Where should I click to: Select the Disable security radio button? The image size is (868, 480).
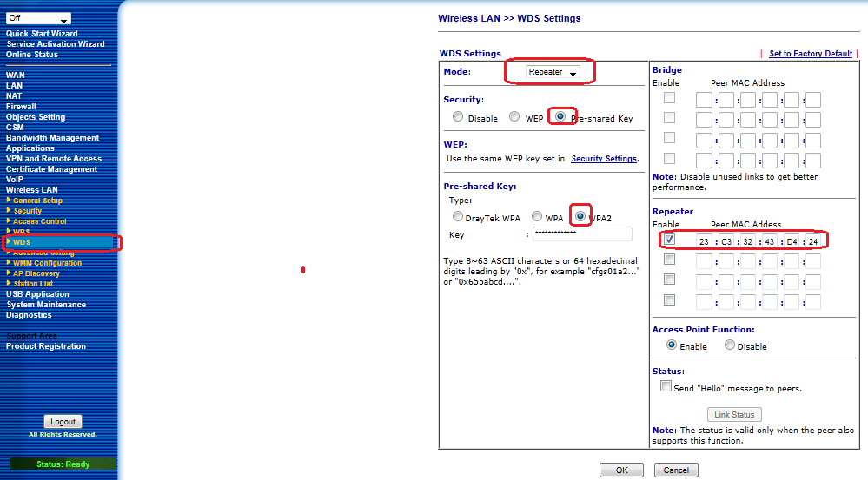point(458,117)
